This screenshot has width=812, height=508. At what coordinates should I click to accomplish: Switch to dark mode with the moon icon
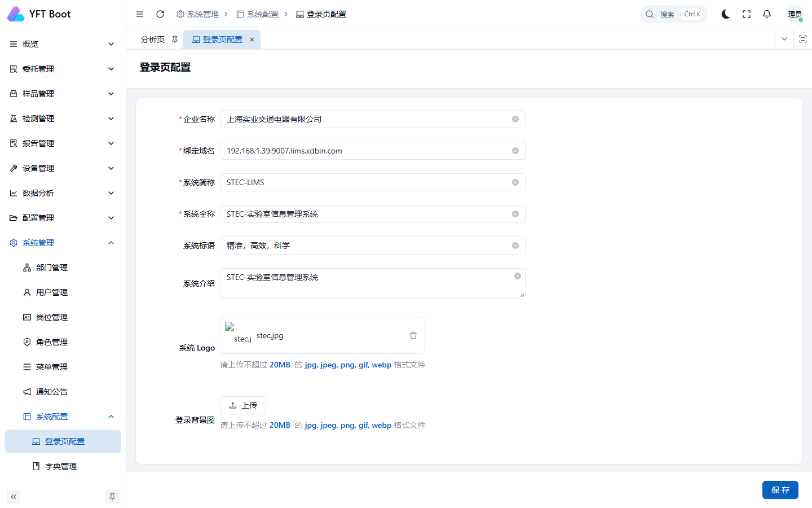tap(726, 14)
